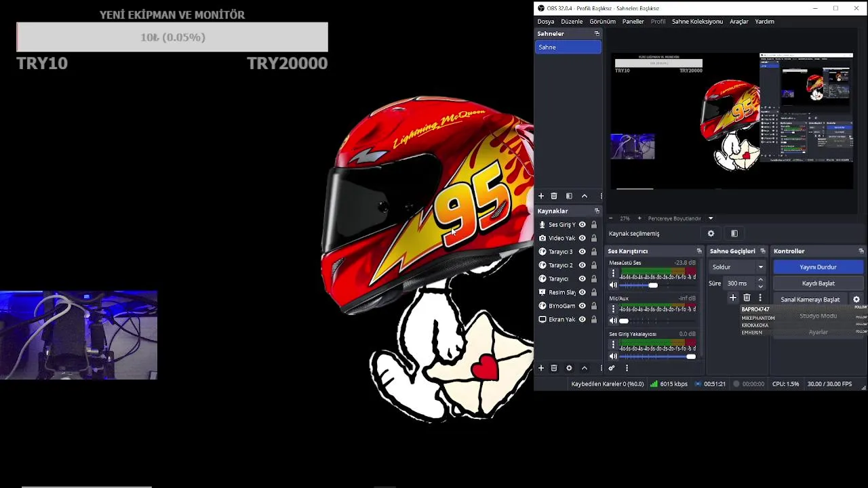
Task: Hide the Resim Slay source
Action: (582, 292)
